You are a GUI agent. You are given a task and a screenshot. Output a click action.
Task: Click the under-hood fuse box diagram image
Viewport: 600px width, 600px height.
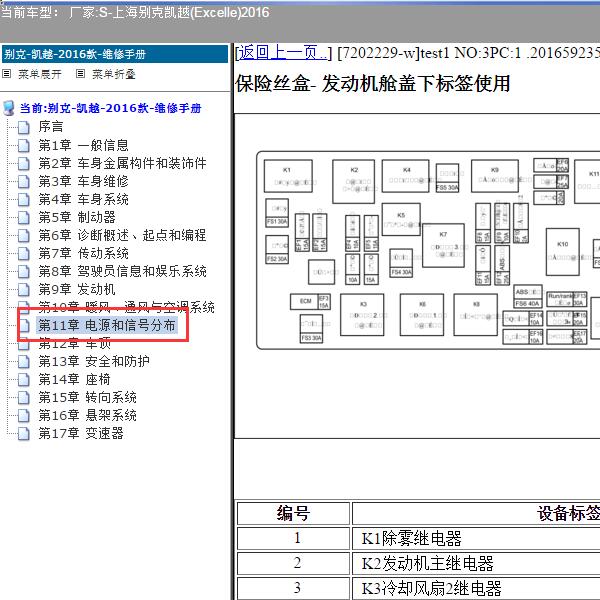click(x=428, y=250)
